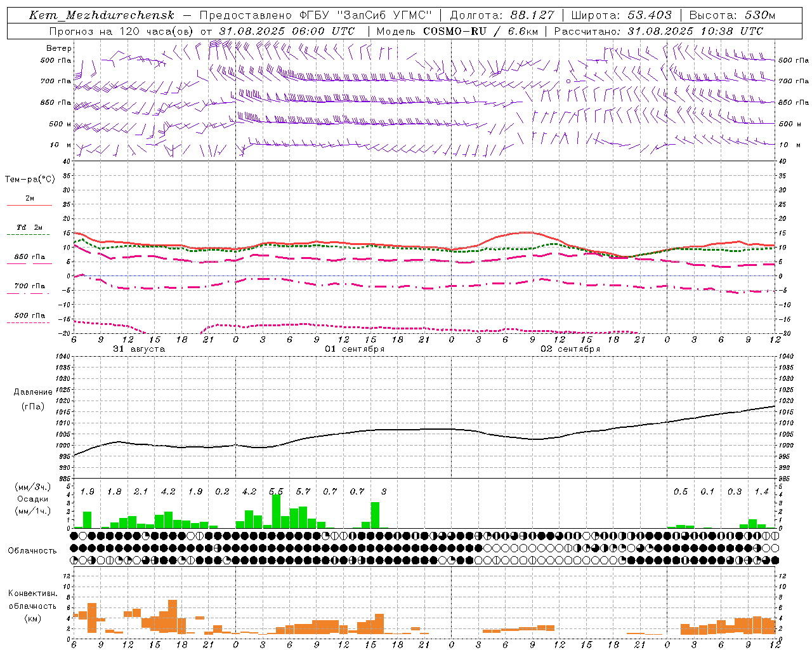812x650 pixels.
Task: Click the Тем-ра(°C) panel label
Action: click(30, 180)
